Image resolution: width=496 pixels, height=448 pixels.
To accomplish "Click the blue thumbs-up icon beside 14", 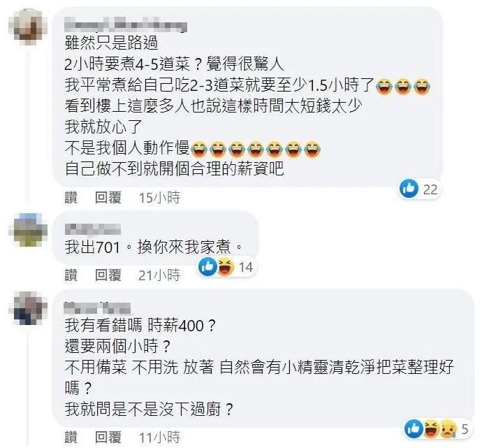I will click(x=207, y=267).
